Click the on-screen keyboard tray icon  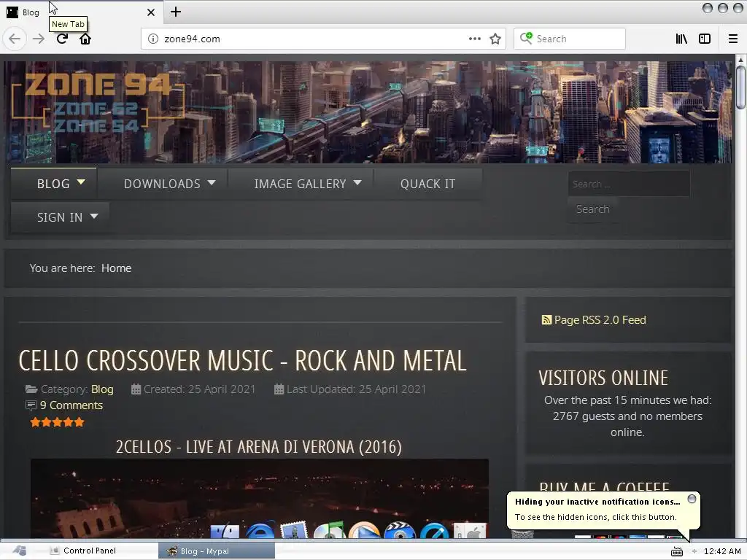[x=677, y=551]
